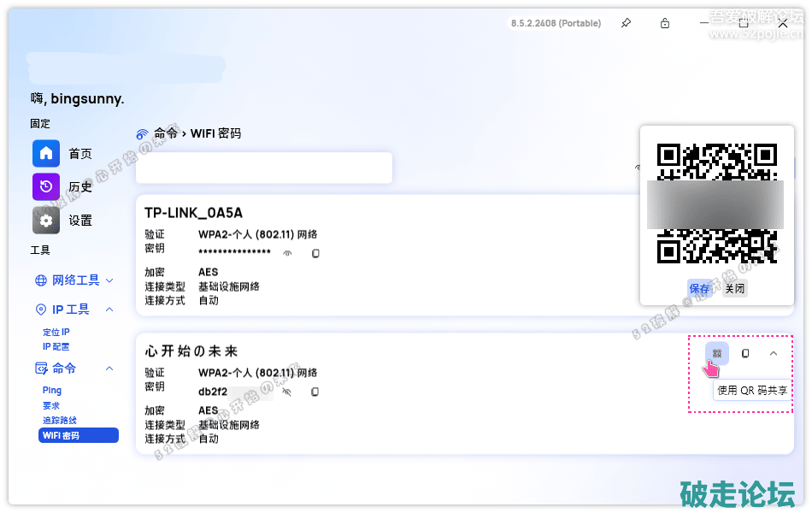Click the QR code share icon
The height and width of the screenshot is (513, 812).
[717, 353]
